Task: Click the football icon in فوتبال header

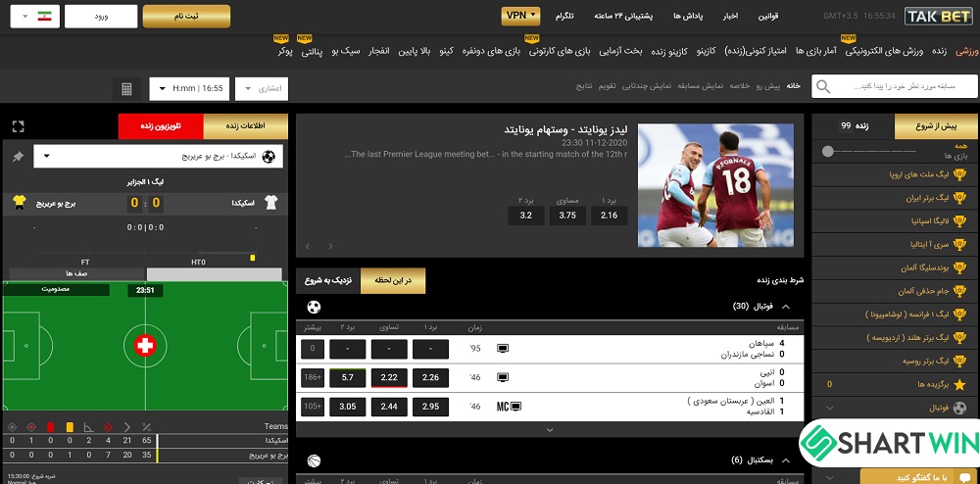Action: 314,307
